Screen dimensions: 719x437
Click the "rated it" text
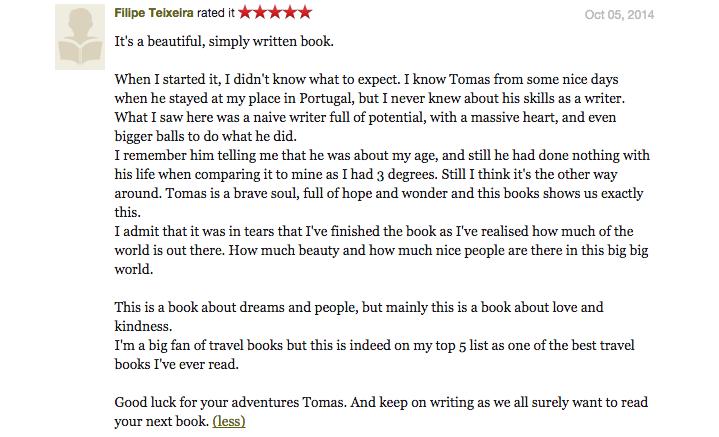(x=216, y=13)
